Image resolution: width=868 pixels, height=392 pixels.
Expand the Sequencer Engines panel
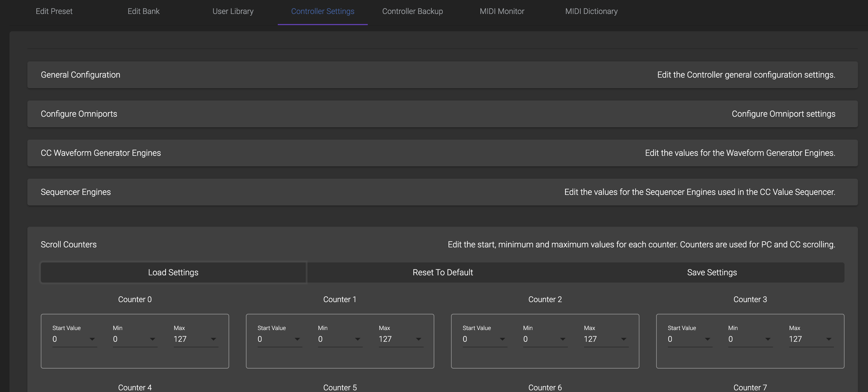(442, 192)
